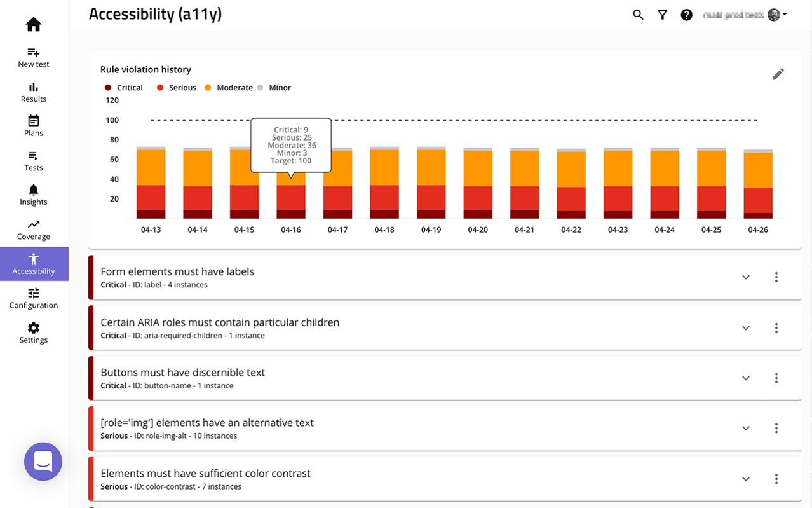This screenshot has height=508, width=812.
Task: View Insights notifications
Action: click(x=33, y=196)
